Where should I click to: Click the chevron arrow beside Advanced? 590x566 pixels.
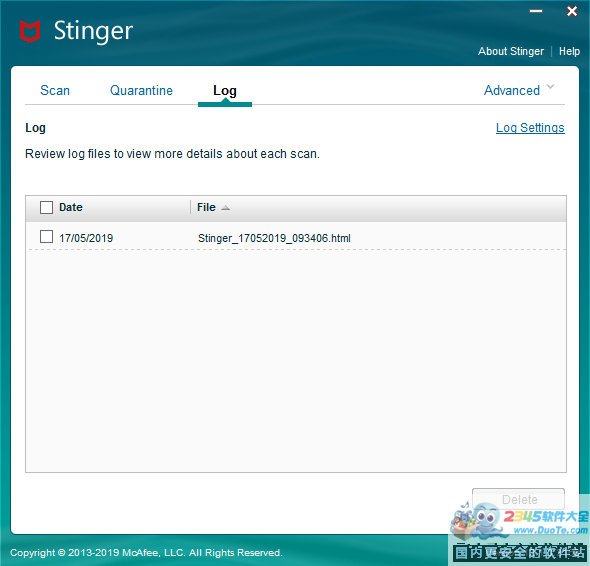pyautogui.click(x=550, y=87)
